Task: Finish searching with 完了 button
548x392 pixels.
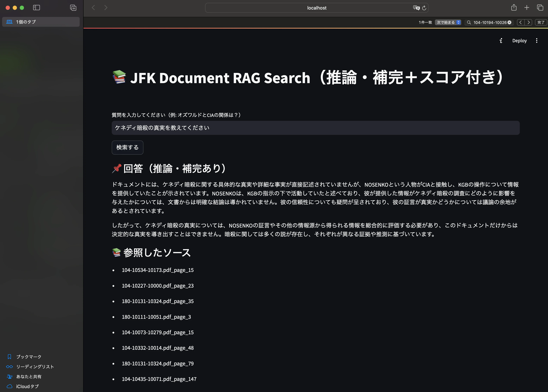Action: [541, 22]
